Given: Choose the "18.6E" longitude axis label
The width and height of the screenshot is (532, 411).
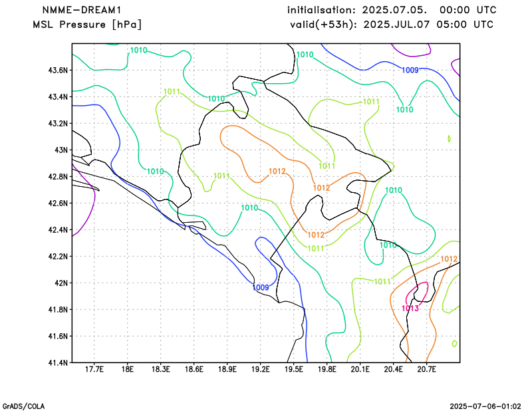Looking at the screenshot, I should pyautogui.click(x=194, y=369).
